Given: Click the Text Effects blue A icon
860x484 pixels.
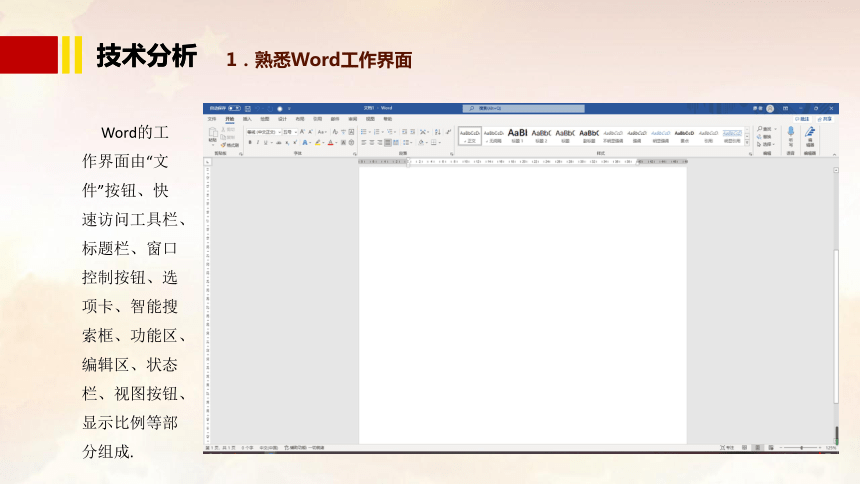Looking at the screenshot, I should [x=305, y=143].
